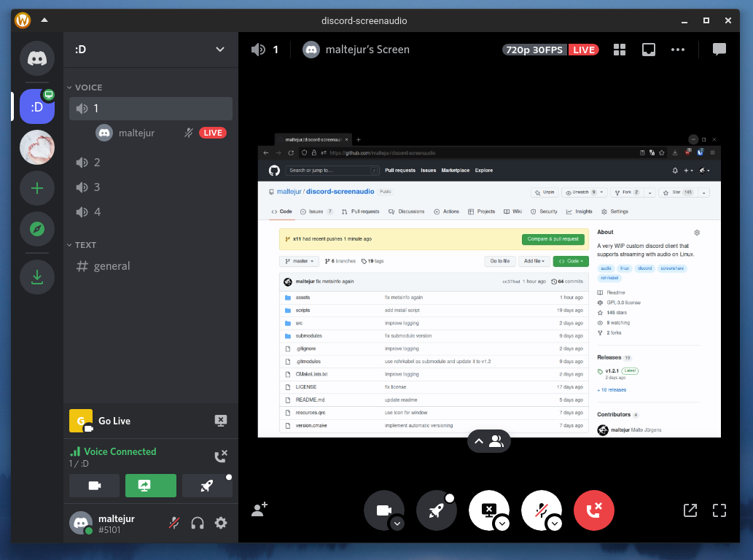Open User Settings gear

tap(221, 523)
